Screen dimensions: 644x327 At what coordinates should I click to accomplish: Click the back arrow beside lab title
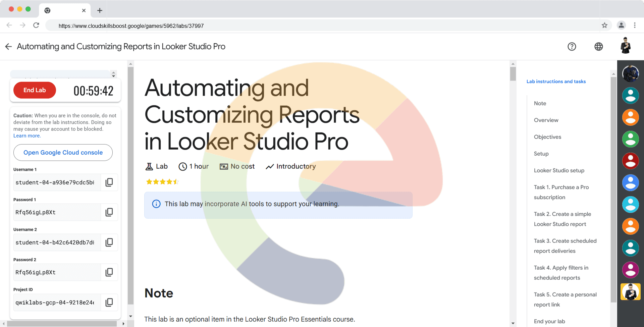8,47
